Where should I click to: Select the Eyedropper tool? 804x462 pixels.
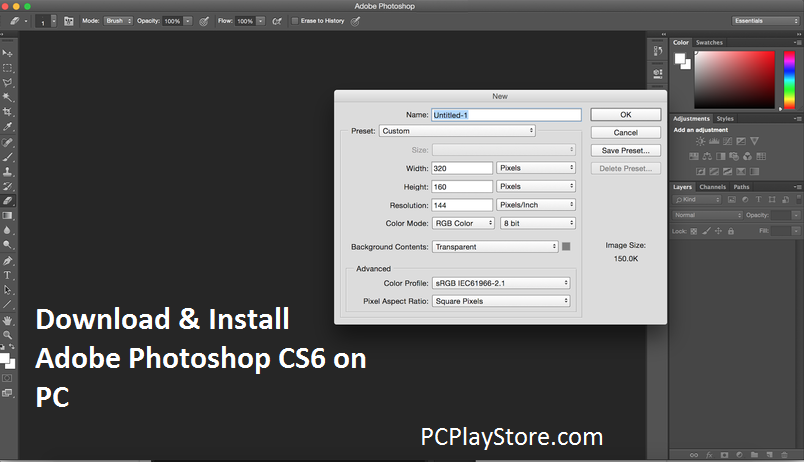click(8, 127)
